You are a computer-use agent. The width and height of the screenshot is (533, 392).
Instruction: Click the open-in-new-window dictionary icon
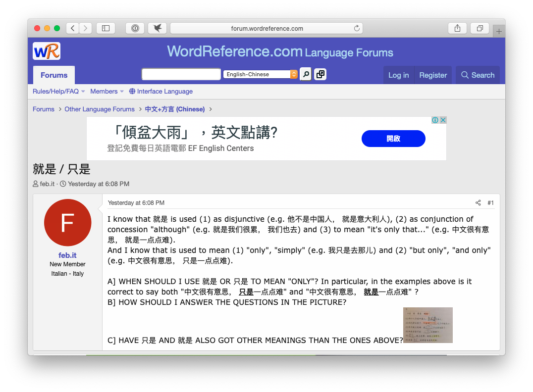tap(320, 74)
